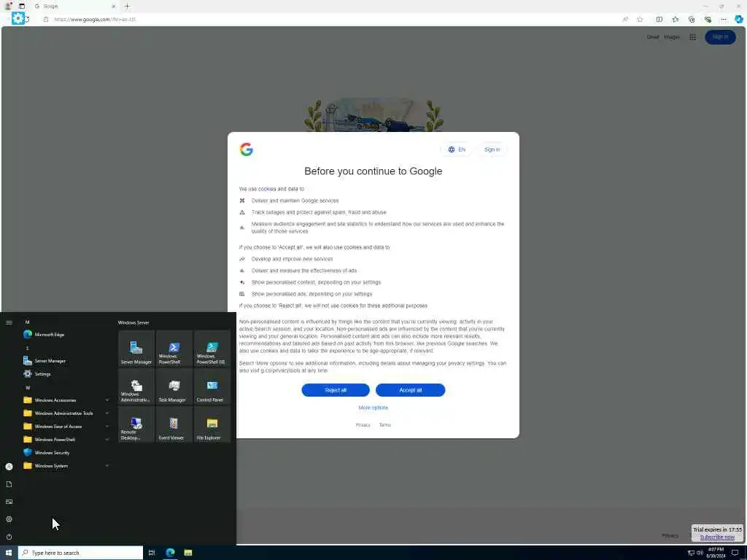Open the File Explorer tile
This screenshot has height=560, width=747.
212,425
